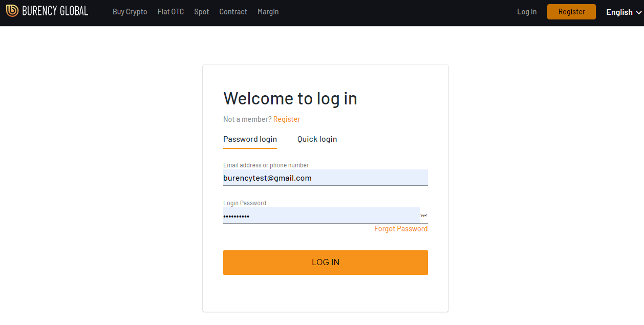644x325 pixels.
Task: Open the Margin menu item
Action: (268, 12)
